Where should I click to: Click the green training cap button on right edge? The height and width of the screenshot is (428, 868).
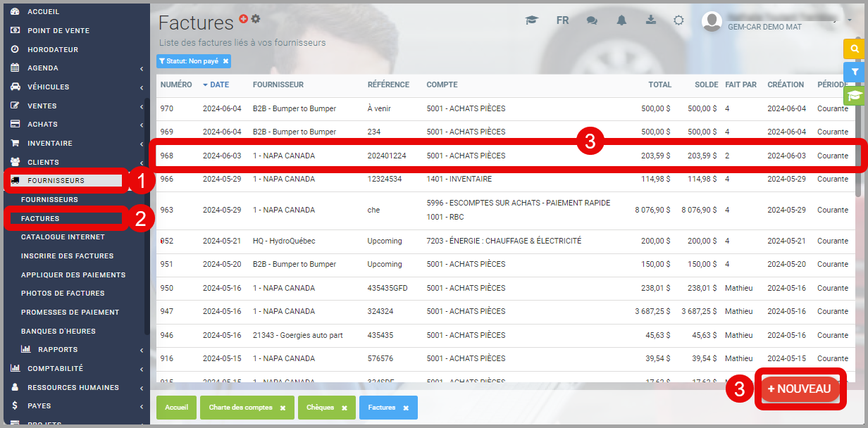(854, 95)
